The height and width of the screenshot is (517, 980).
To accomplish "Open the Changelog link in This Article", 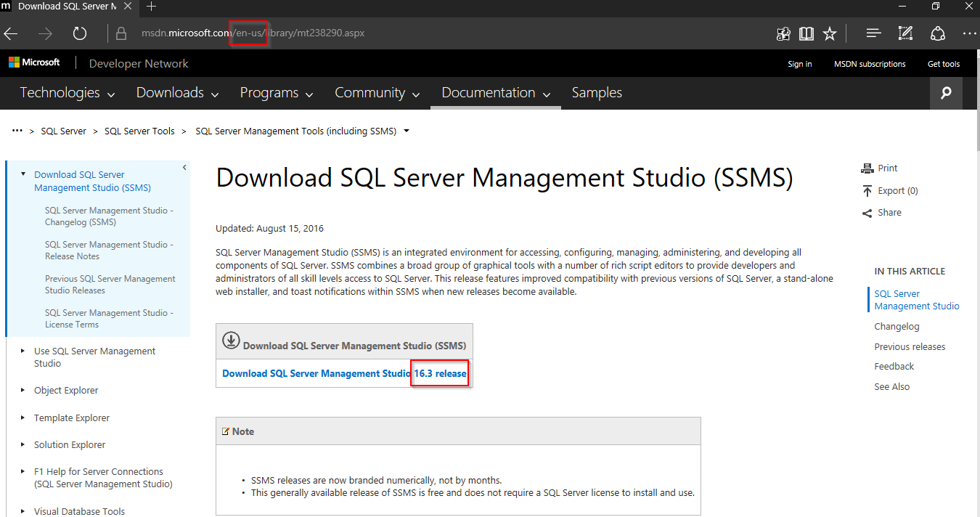I will (897, 326).
